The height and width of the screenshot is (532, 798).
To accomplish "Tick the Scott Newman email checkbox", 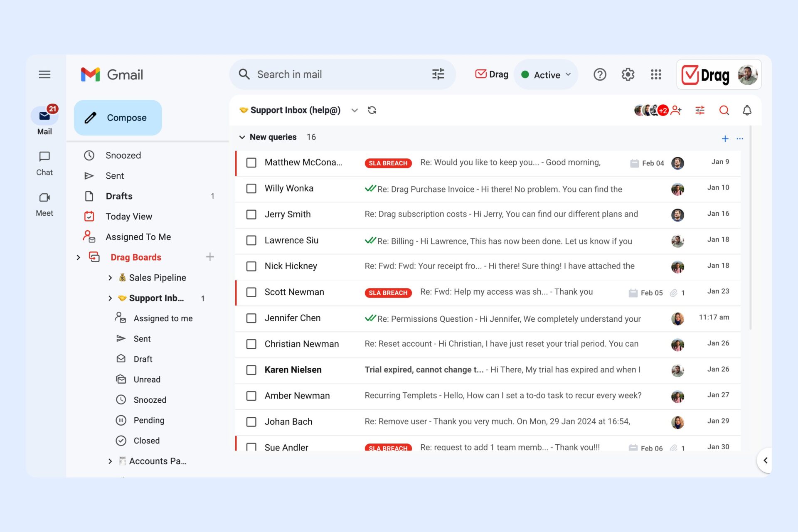I will pos(251,292).
